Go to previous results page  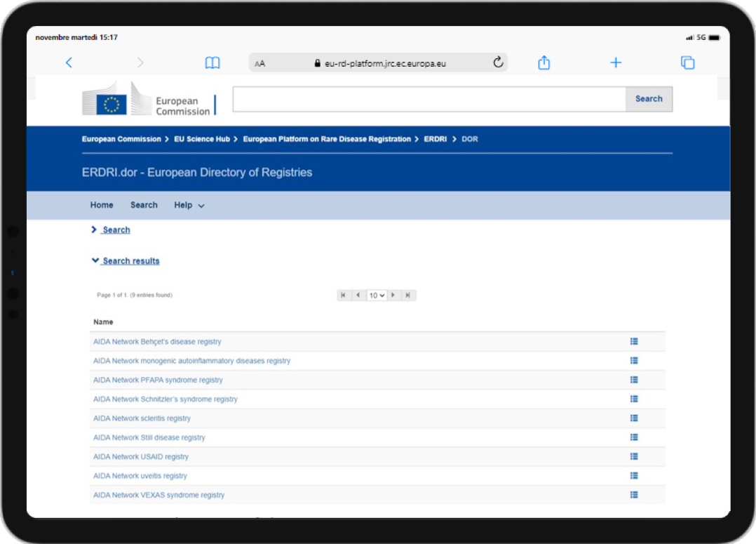358,295
